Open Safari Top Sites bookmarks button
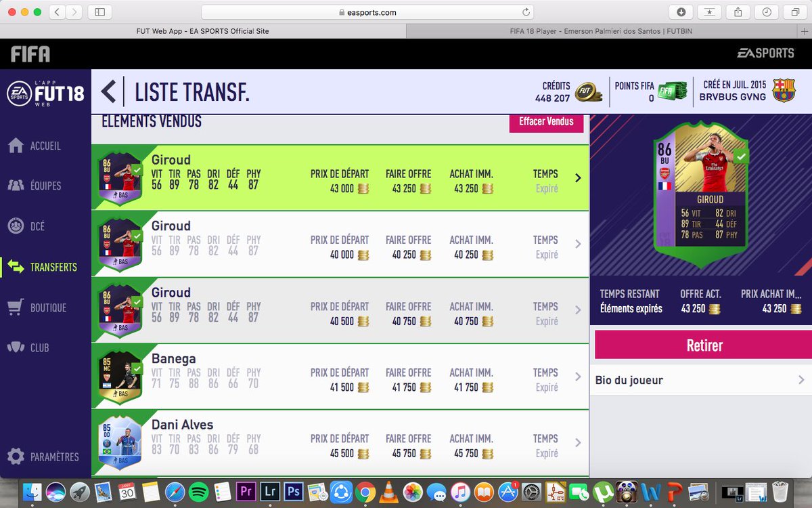Image resolution: width=812 pixels, height=508 pixels. (709, 12)
